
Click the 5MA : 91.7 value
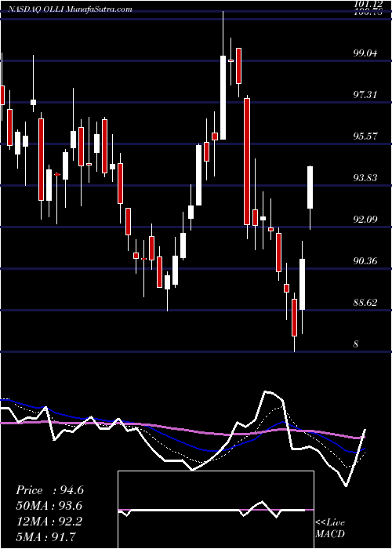click(x=46, y=536)
